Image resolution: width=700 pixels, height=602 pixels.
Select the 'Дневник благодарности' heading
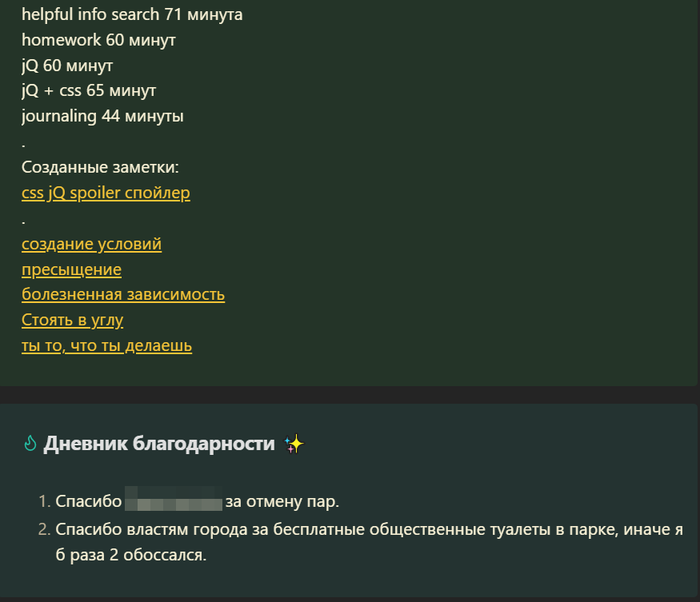[x=159, y=444]
